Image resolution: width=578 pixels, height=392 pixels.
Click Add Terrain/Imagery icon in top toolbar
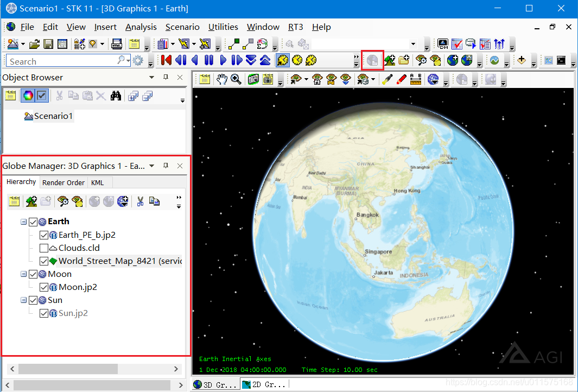pyautogui.click(x=390, y=60)
